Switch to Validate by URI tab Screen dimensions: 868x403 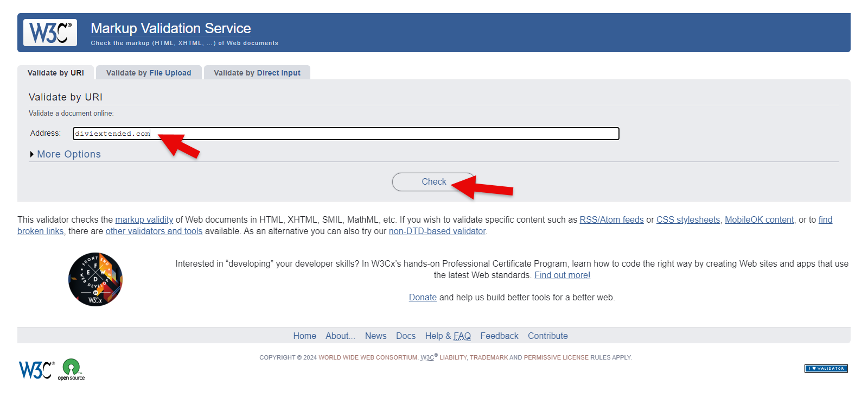coord(56,73)
